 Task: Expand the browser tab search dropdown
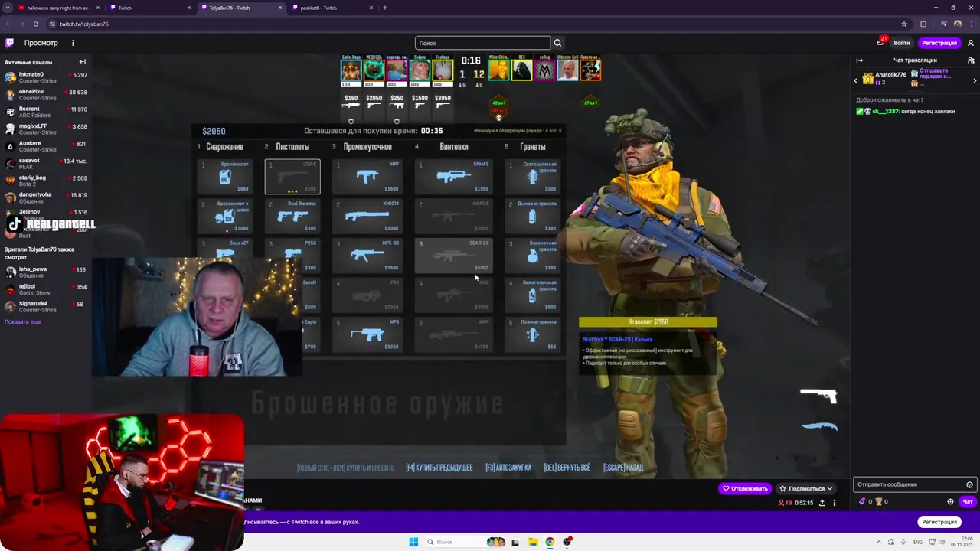pyautogui.click(x=7, y=8)
